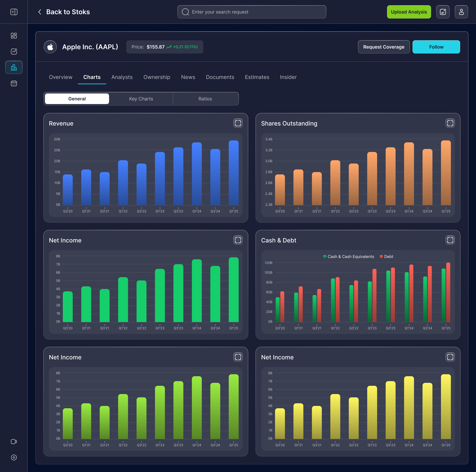Expand the Cash & Debt chart
476x472 pixels.
450,240
